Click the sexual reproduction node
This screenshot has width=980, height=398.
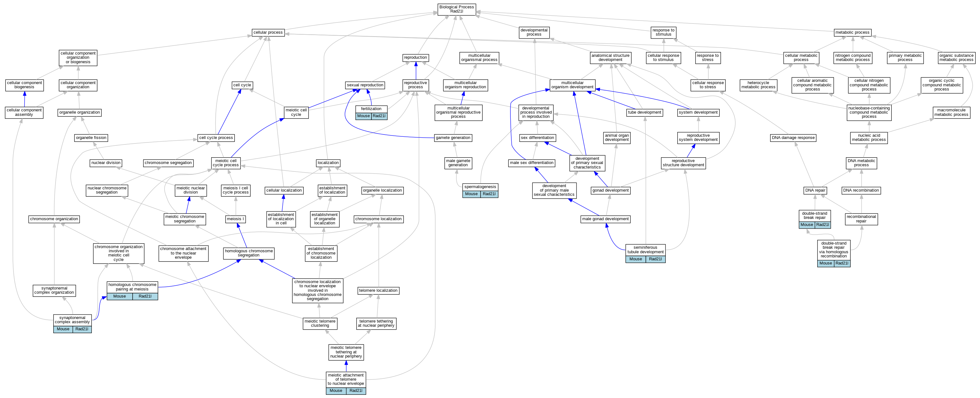(x=365, y=85)
